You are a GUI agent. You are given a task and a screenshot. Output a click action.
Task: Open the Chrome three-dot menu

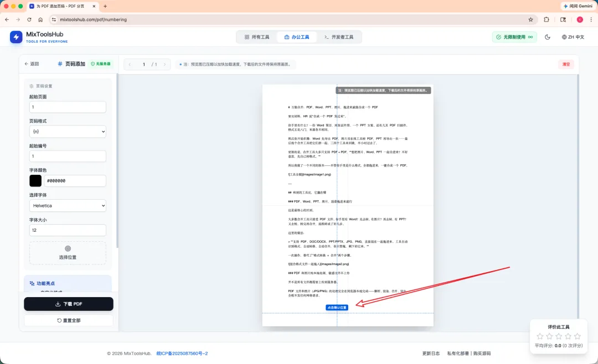(x=591, y=19)
